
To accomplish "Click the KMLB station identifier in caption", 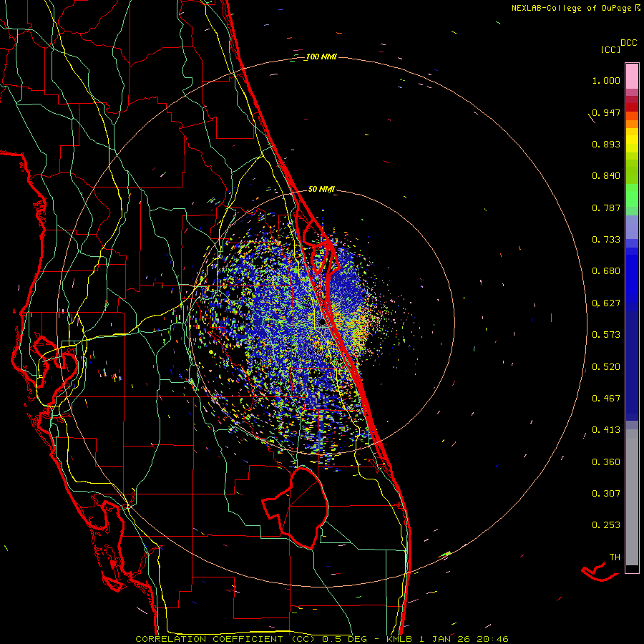I will pos(399,639).
